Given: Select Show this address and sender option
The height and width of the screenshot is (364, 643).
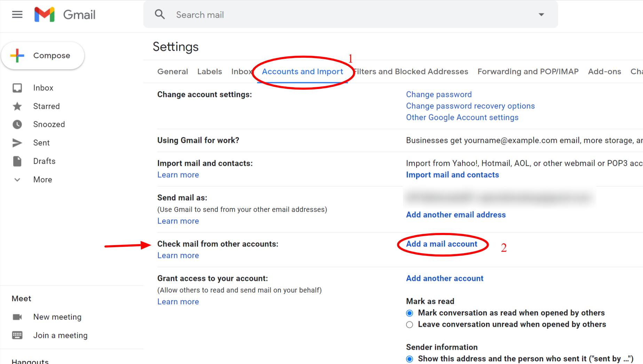Looking at the screenshot, I should pos(410,358).
